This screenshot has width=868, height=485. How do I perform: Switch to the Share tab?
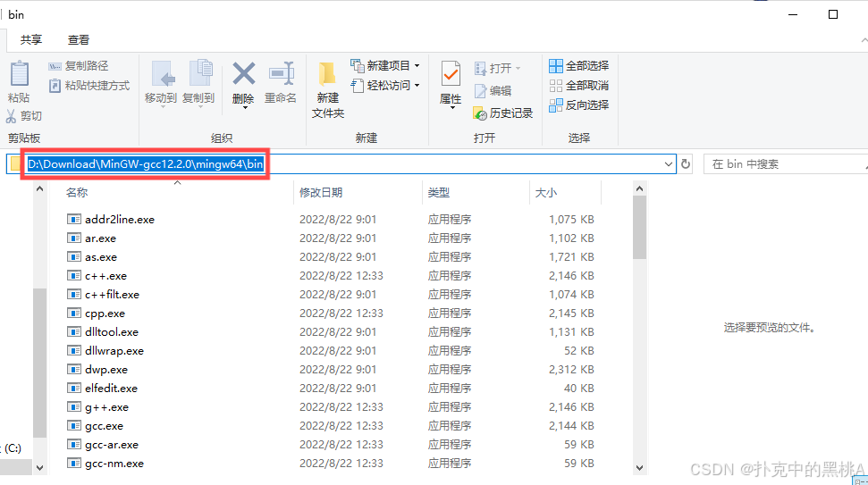[x=31, y=39]
